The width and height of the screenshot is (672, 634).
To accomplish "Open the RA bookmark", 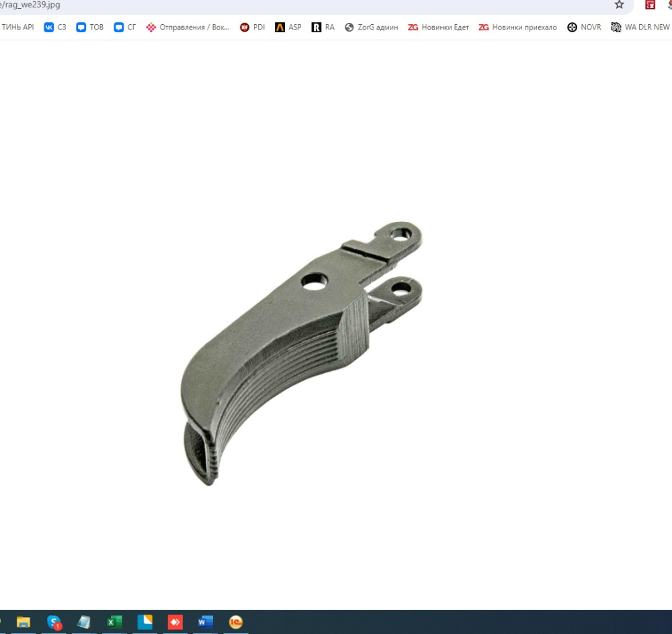I will [323, 27].
